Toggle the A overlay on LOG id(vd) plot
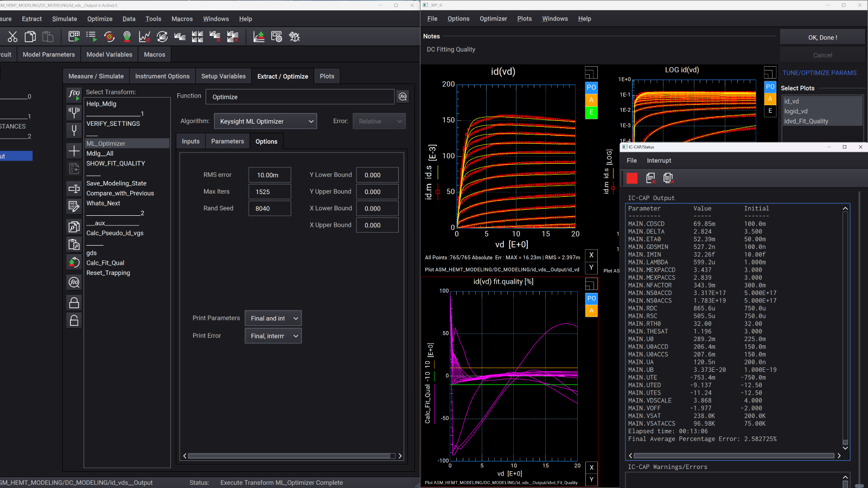 (x=770, y=98)
